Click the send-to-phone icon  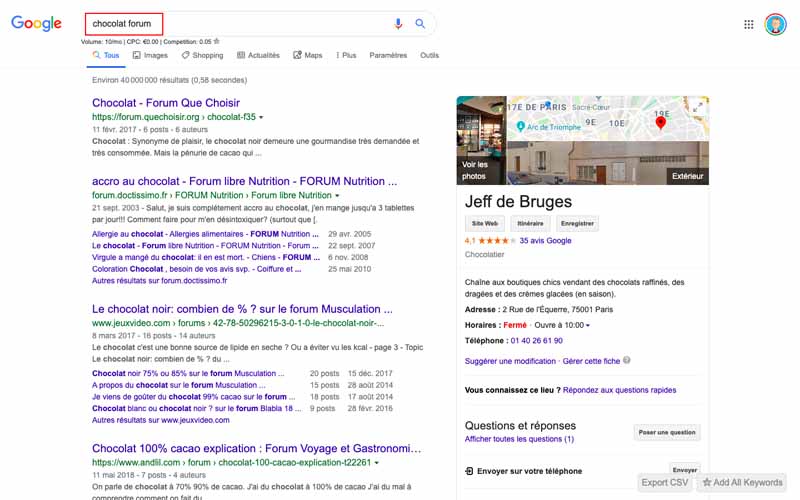pyautogui.click(x=469, y=471)
